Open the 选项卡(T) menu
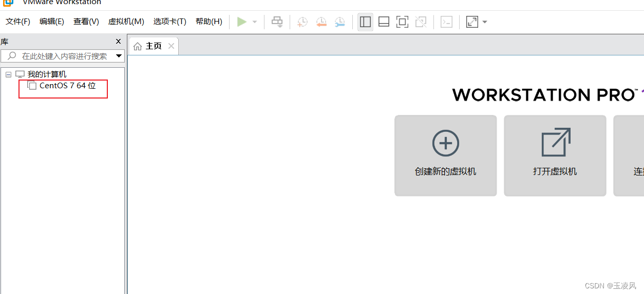This screenshot has height=294, width=644. [x=170, y=22]
